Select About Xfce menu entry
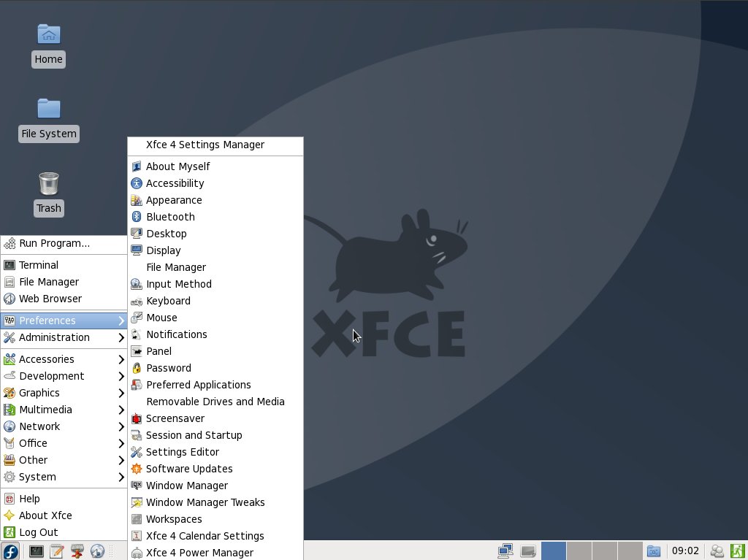The width and height of the screenshot is (748, 560). point(64,515)
